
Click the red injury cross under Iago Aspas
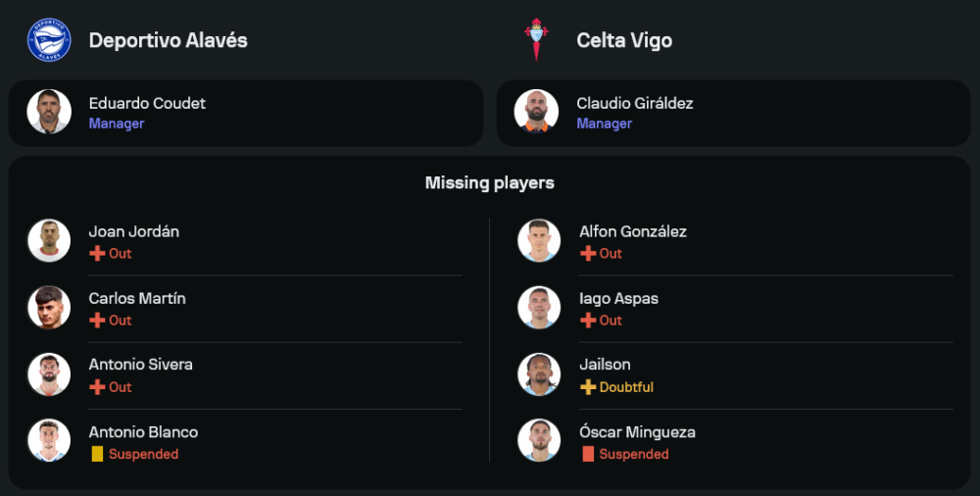[588, 321]
